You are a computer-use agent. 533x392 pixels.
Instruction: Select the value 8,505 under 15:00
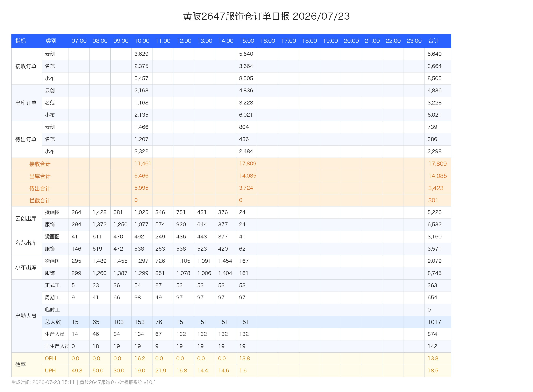click(x=246, y=78)
